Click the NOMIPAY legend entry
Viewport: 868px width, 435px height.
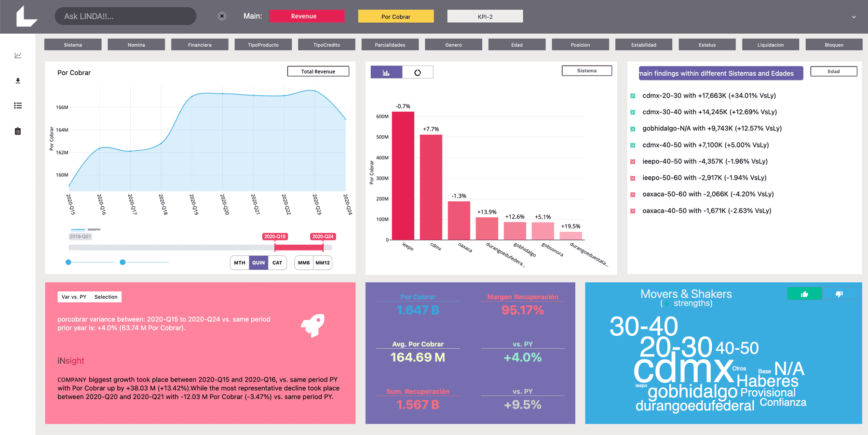pos(86,230)
